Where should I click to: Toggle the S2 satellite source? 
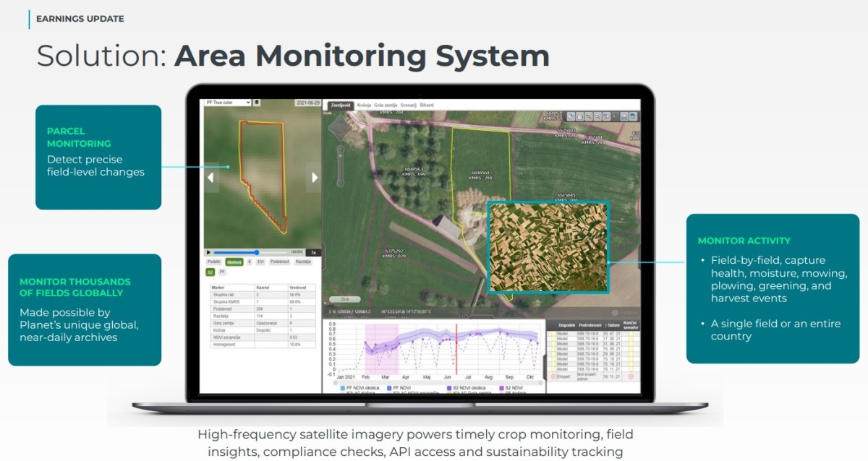(x=210, y=272)
